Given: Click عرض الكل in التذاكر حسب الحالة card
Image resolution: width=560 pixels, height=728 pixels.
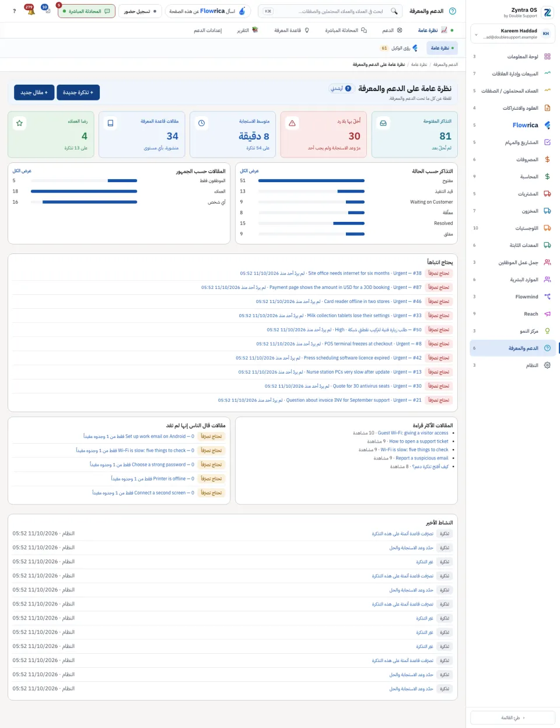Looking at the screenshot, I should click(x=250, y=171).
